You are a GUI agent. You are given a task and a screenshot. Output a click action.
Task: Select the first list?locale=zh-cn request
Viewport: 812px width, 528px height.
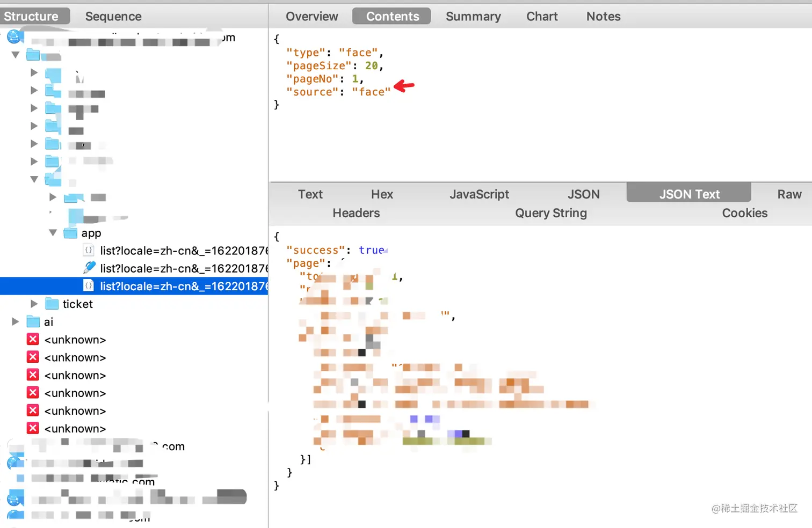pos(184,251)
